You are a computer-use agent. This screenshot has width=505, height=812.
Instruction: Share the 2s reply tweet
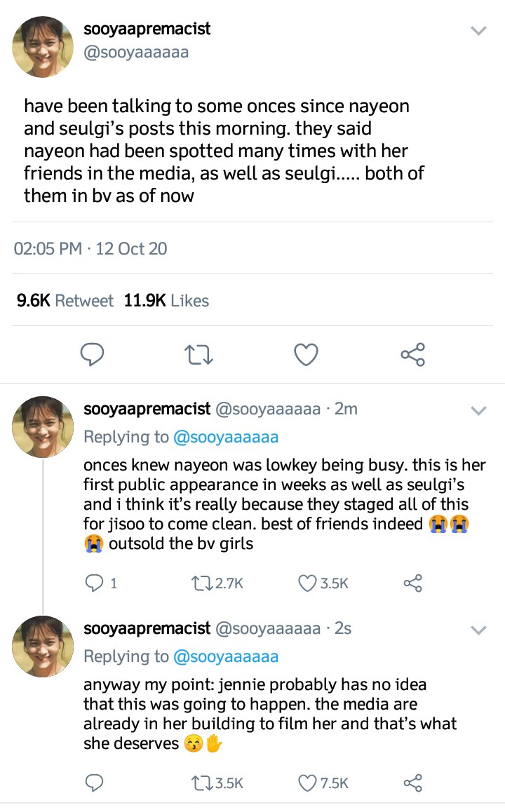click(x=412, y=783)
